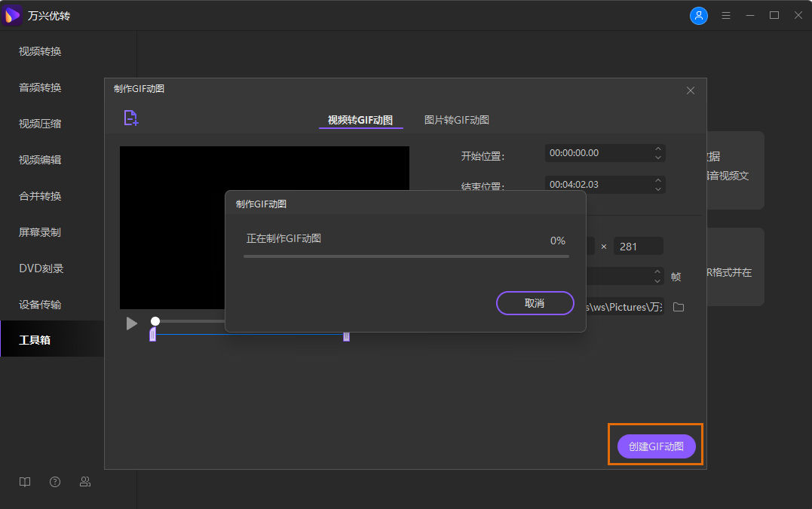Open the hamburger menu icon

click(725, 15)
